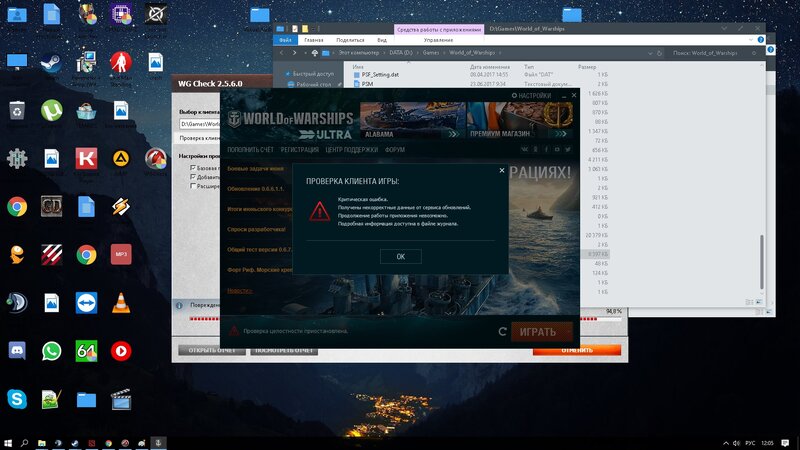Enable the Расширен checkbox in WG Check
The width and height of the screenshot is (800, 450).
193,186
